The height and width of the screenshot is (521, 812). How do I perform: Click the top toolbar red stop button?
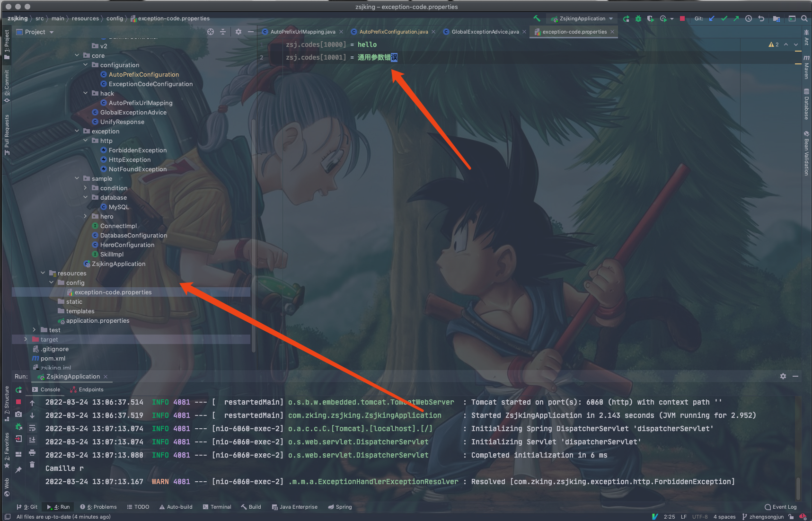tap(682, 18)
